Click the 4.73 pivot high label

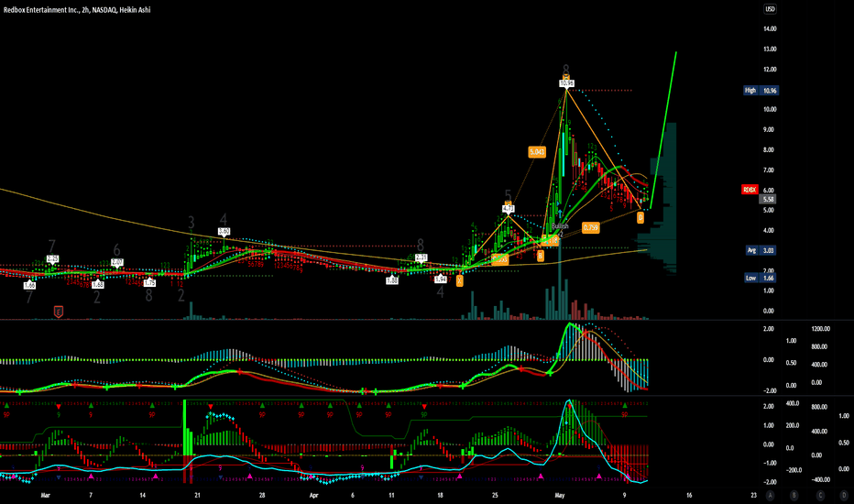point(509,209)
